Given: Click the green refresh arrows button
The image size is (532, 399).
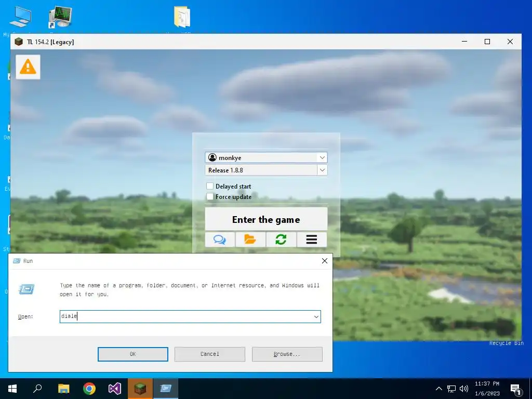Looking at the screenshot, I should [x=281, y=240].
